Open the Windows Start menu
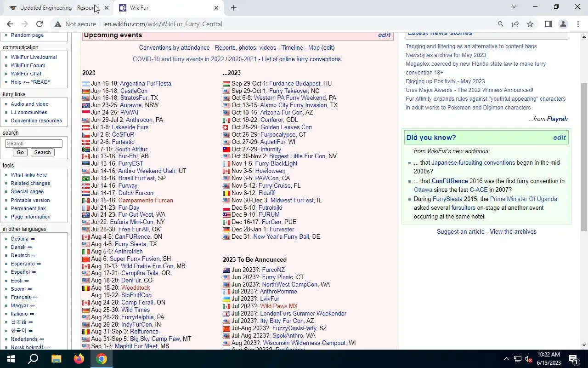Screen dimensions: 588x368 (11, 359)
